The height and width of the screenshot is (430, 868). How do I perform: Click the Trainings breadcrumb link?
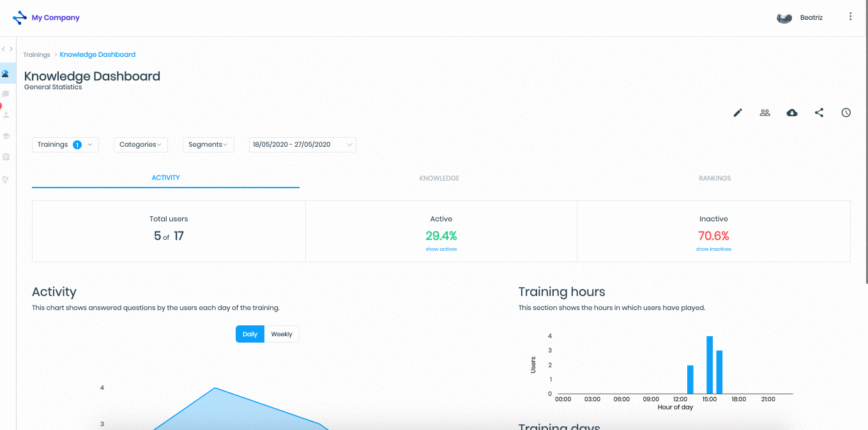tap(36, 55)
